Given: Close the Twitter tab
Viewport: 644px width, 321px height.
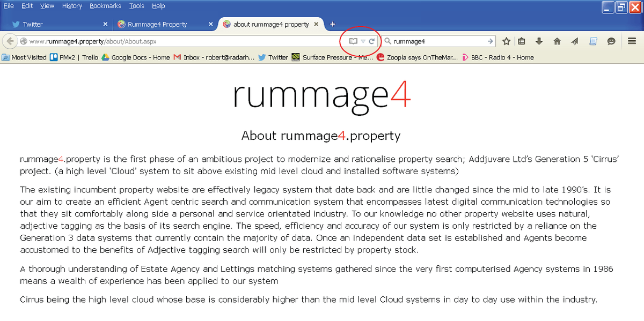Looking at the screenshot, I should [x=105, y=24].
